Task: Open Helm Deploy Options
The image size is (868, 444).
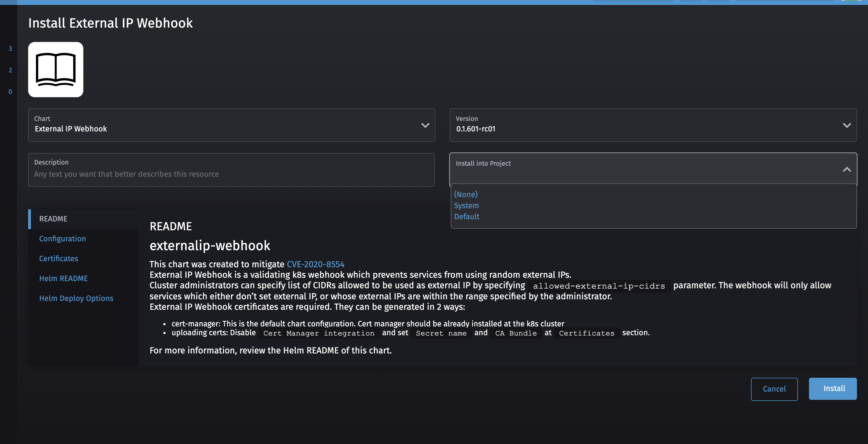Action: coord(76,298)
